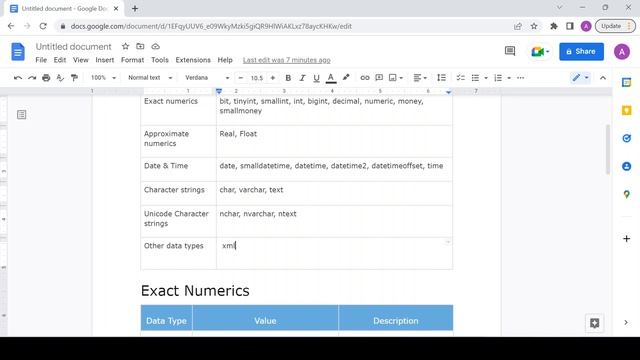640x360 pixels.
Task: Run spelling and grammar check icon
Action: [60, 78]
